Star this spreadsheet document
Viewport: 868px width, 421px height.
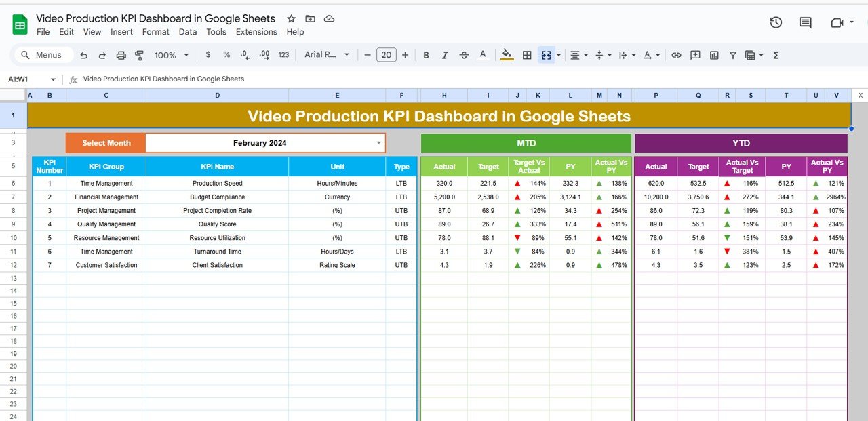(291, 18)
